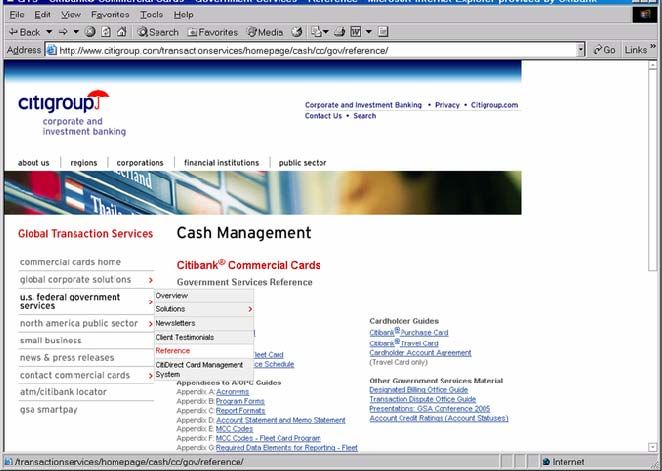Click the Edit with Word icon

click(355, 32)
